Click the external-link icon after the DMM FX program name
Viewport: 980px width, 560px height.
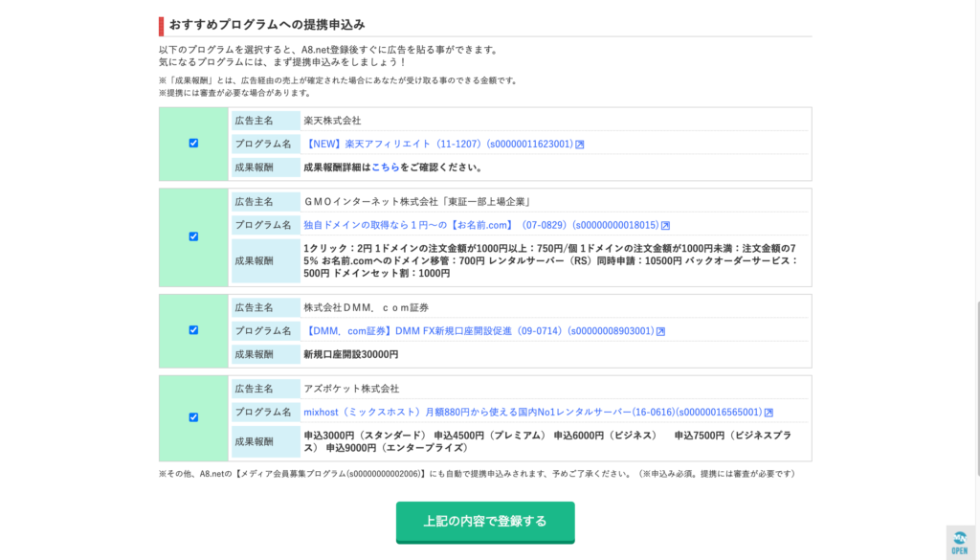(660, 331)
